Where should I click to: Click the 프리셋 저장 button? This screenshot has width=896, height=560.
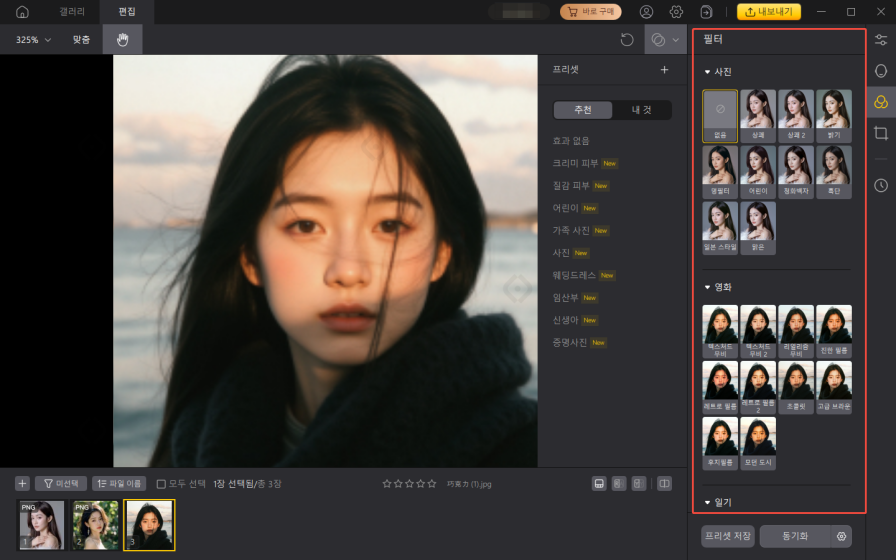coord(728,535)
